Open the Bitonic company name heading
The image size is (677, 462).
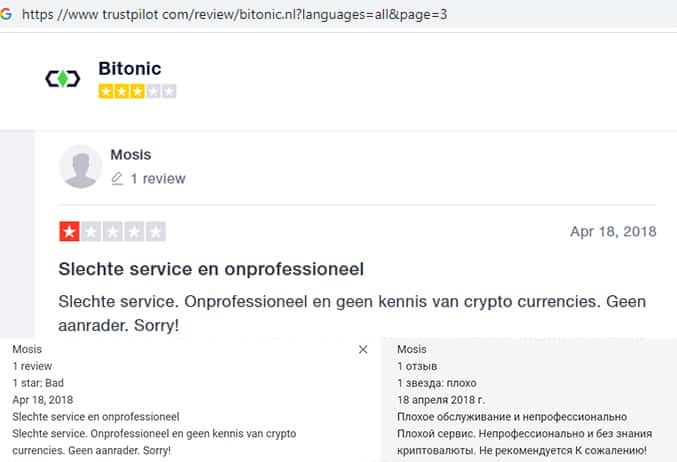(129, 69)
